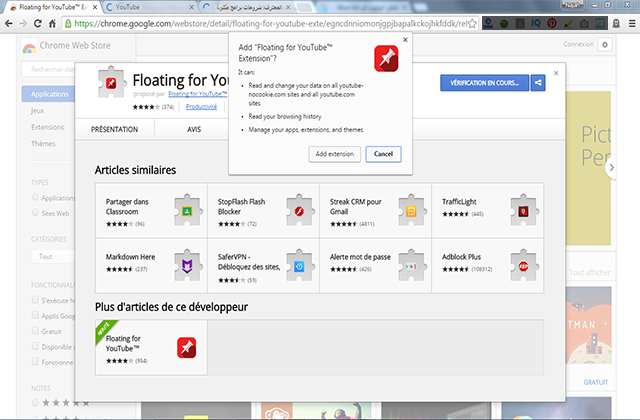Switch to the Floating for YouTube browser tab
This screenshot has height=420, width=640.
[51, 7]
